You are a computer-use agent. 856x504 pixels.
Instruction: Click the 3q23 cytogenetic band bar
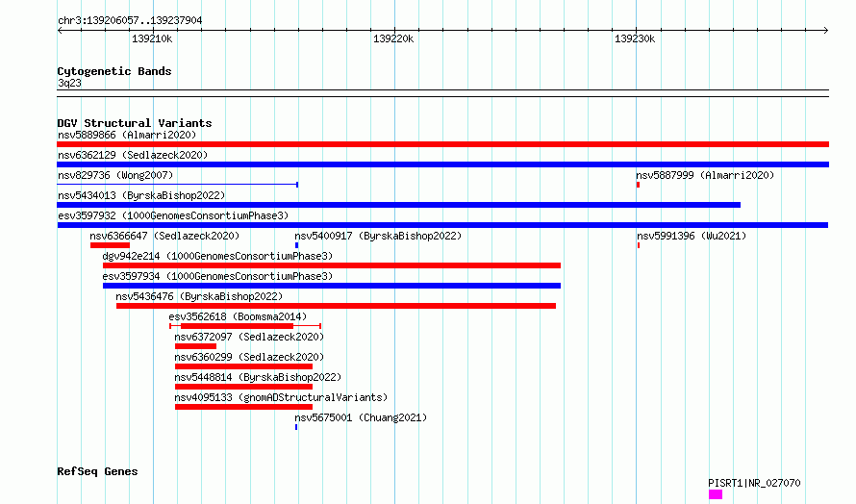[x=442, y=93]
